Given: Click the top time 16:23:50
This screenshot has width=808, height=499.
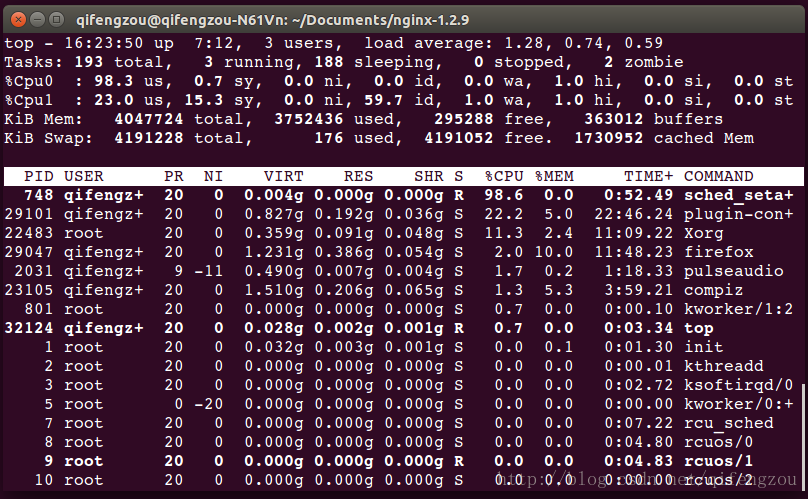Looking at the screenshot, I should (x=104, y=43).
